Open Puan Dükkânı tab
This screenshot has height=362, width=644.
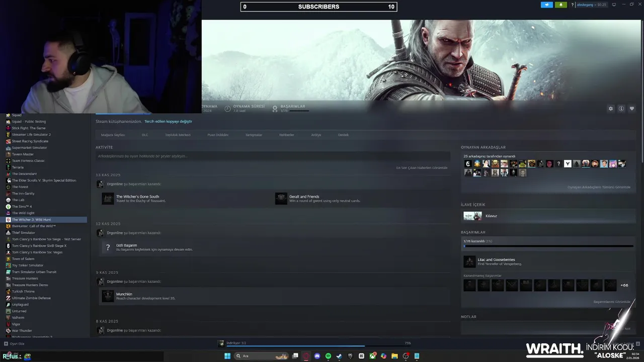pos(218,135)
